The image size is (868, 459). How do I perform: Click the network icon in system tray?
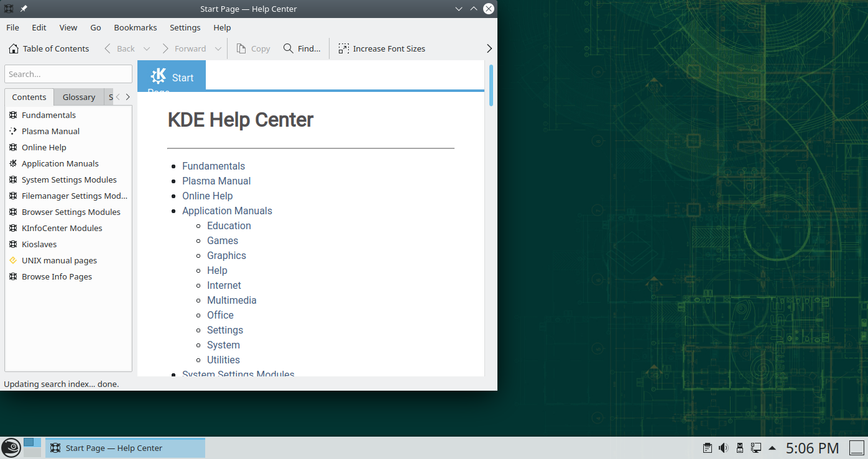tap(756, 448)
